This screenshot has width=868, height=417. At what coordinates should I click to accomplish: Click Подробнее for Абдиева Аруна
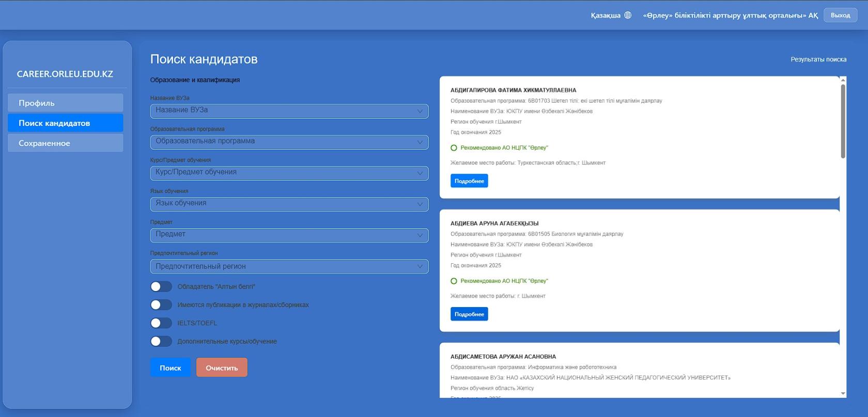(x=469, y=314)
